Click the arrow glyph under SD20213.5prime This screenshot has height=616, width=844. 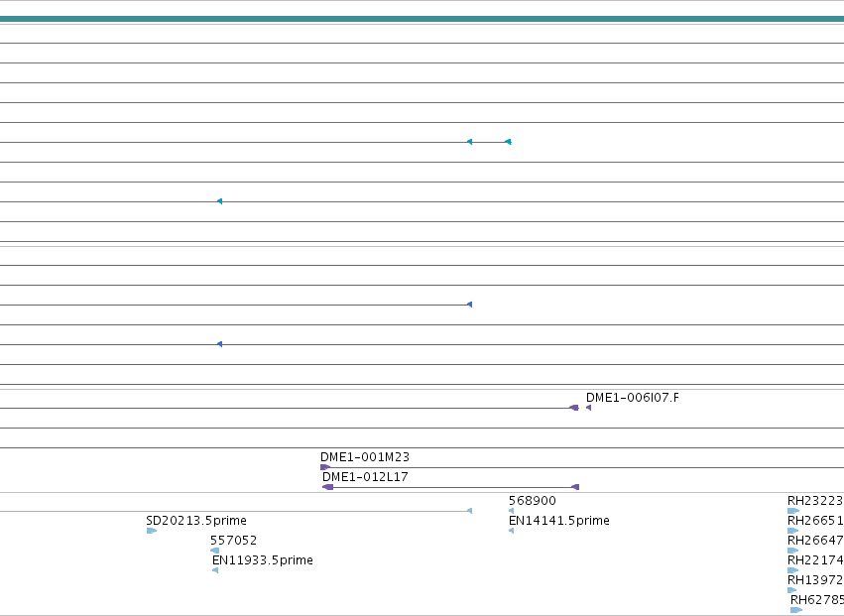point(152,531)
